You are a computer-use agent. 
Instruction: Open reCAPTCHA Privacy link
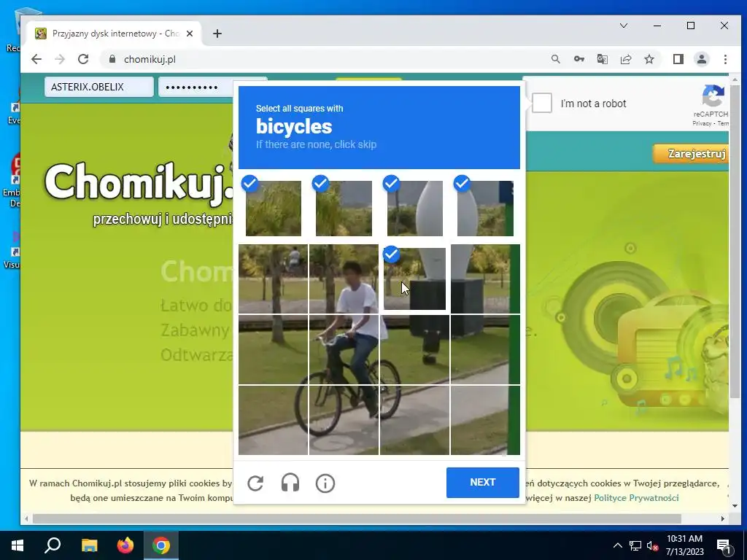click(x=702, y=123)
